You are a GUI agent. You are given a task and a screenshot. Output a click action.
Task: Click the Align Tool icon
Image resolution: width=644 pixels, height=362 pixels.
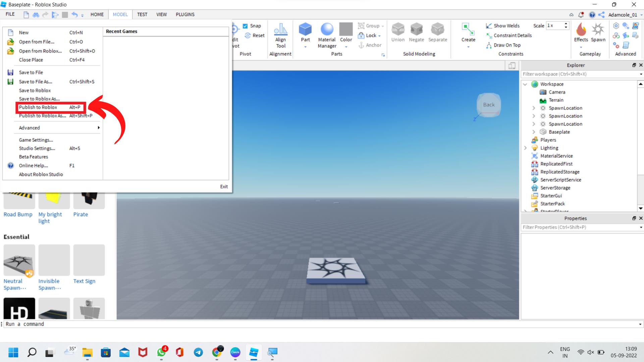click(280, 29)
